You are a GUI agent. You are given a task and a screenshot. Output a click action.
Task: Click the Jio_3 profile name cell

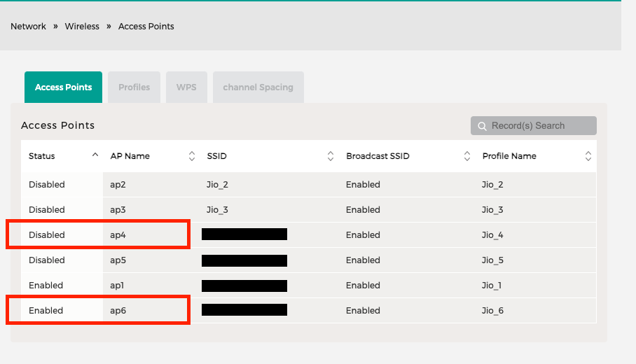[x=492, y=209]
